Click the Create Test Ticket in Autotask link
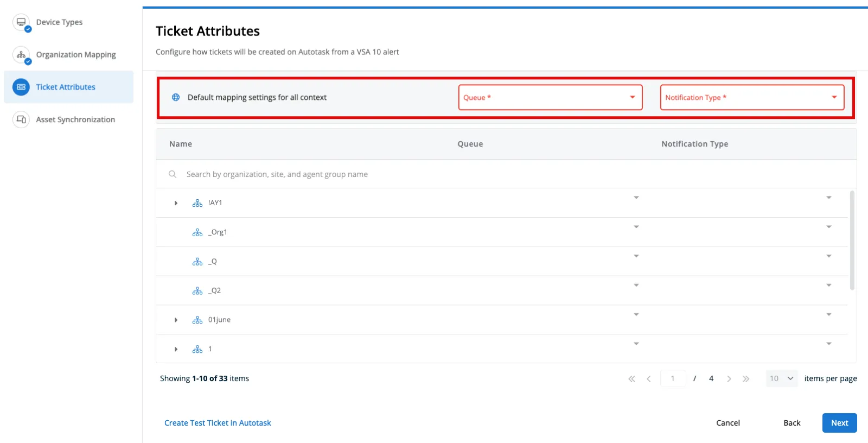Screen dimensions: 868x443 coord(218,423)
